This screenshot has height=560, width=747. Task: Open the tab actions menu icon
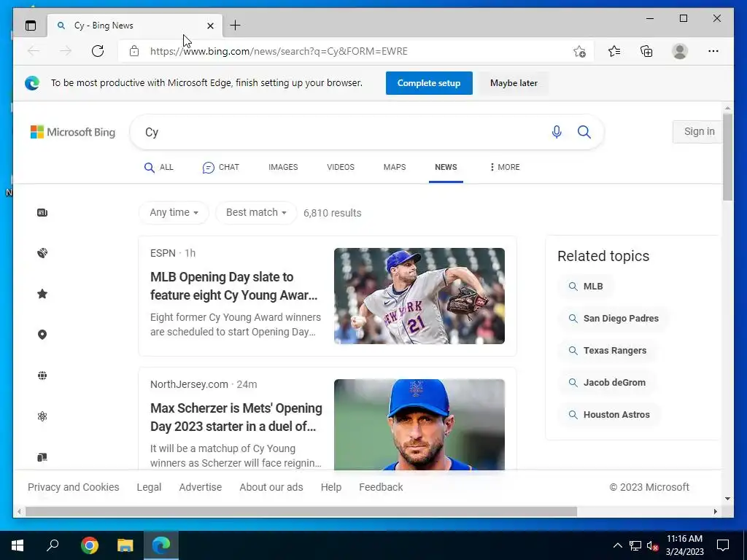[x=31, y=26]
